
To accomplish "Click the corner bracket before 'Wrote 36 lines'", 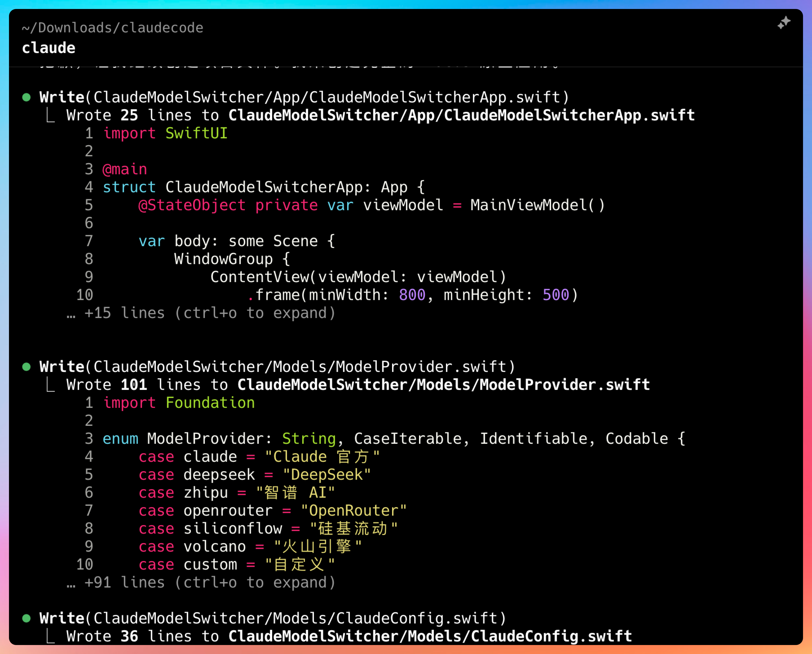I will click(51, 636).
